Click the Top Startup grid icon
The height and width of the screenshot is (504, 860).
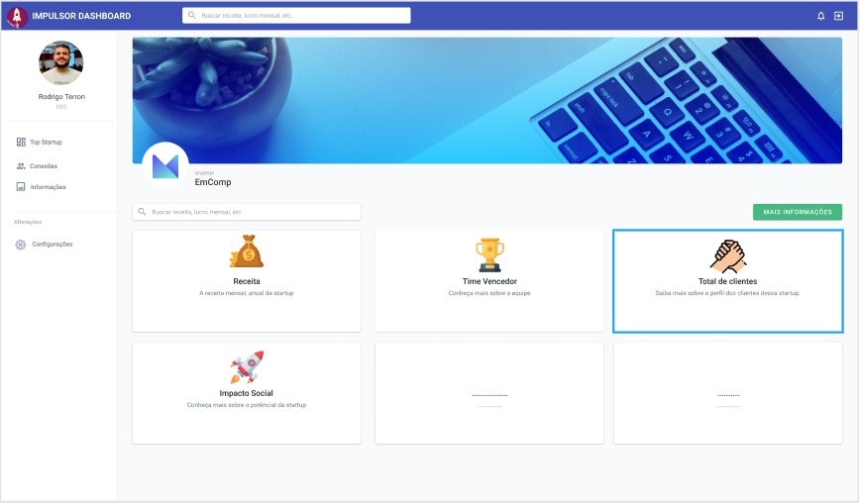(x=21, y=142)
